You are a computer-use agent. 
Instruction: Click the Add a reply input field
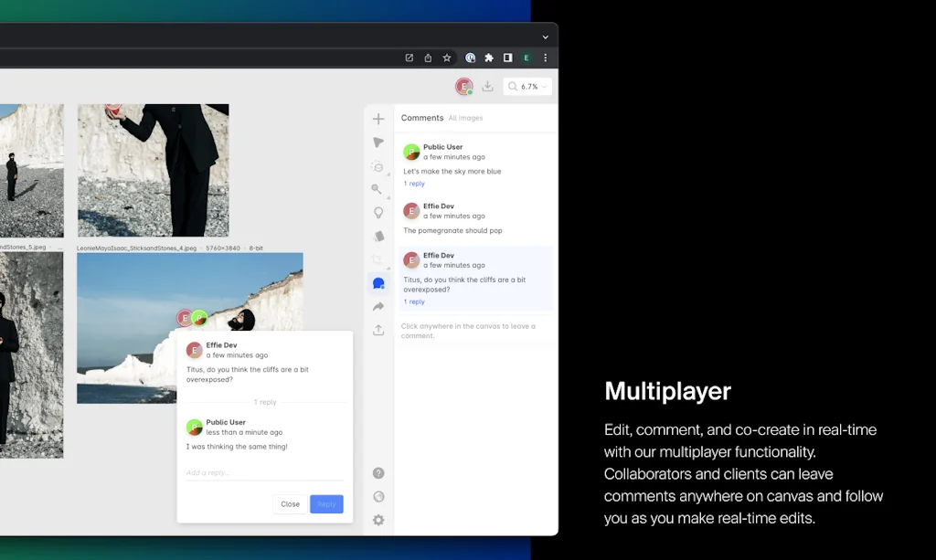pyautogui.click(x=264, y=472)
